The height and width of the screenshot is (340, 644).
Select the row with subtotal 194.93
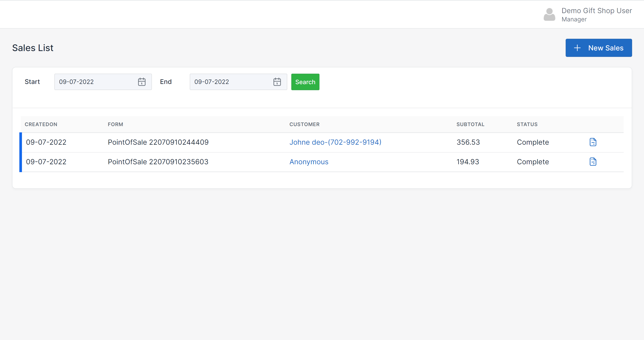468,162
